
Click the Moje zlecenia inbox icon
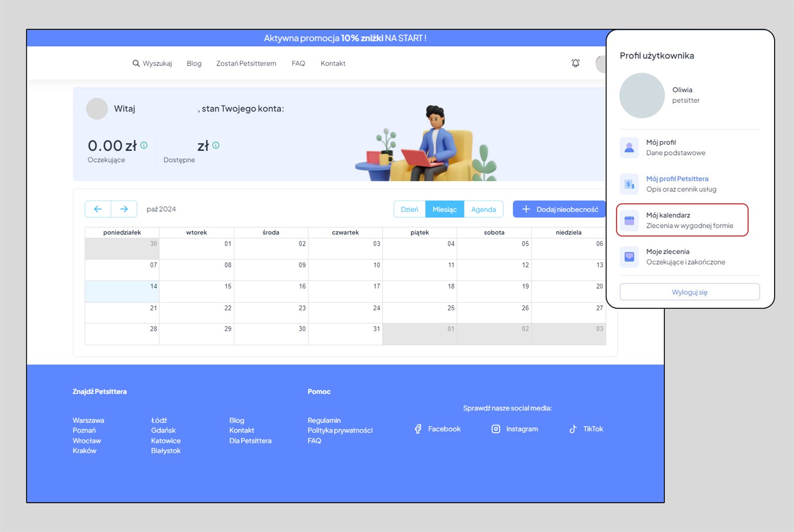click(629, 257)
